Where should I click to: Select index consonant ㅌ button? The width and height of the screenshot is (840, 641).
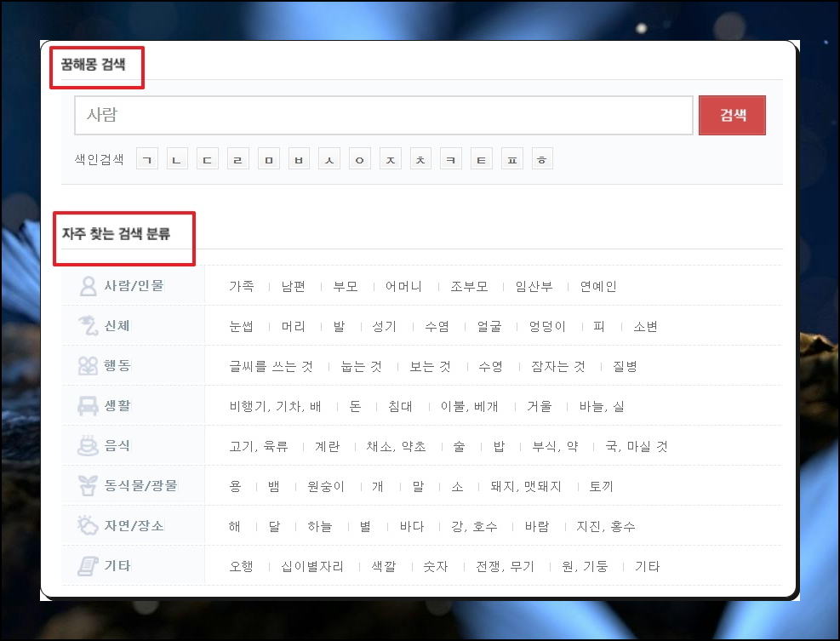pyautogui.click(x=481, y=159)
